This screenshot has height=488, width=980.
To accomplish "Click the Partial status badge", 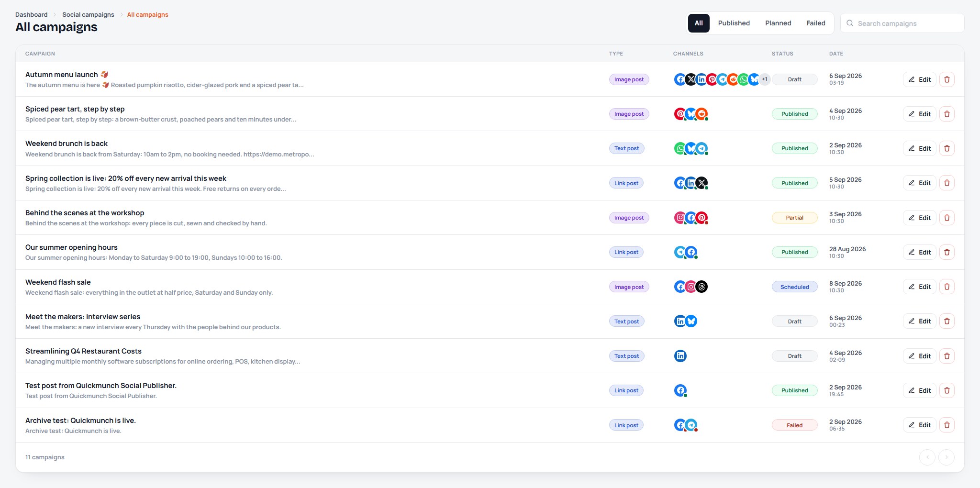I will 795,218.
